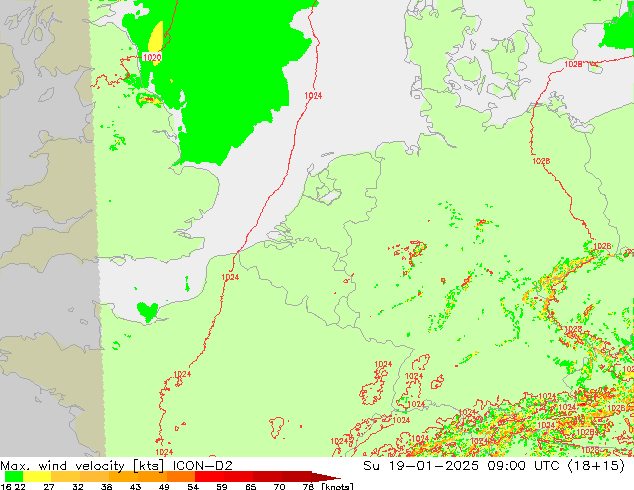Click the "1028" isobar label over the Baltic Sea
Image resolution: width=634 pixels, height=490 pixels.
pos(573,64)
